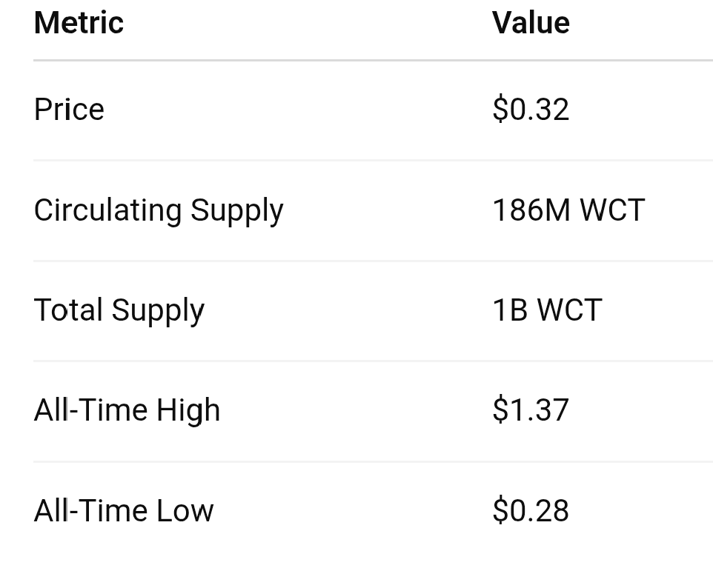
Task: Click the Metric column header
Action: [x=79, y=23]
